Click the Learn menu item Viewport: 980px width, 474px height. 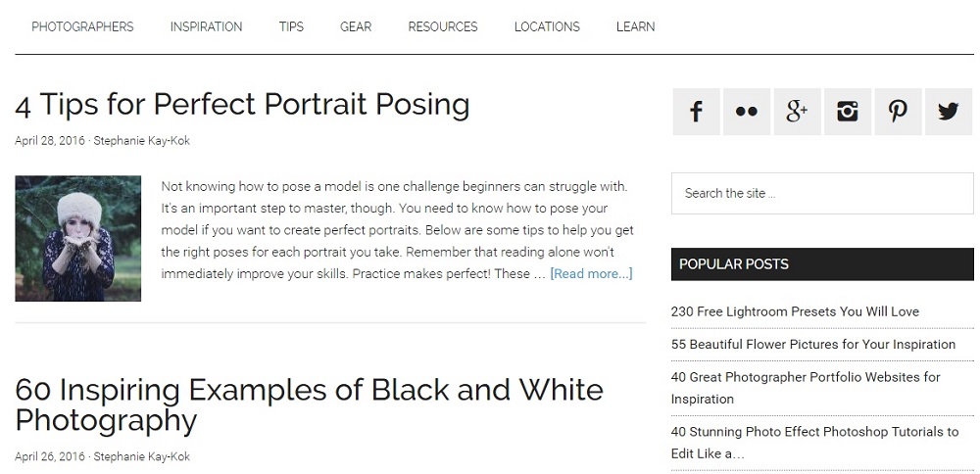pos(635,26)
